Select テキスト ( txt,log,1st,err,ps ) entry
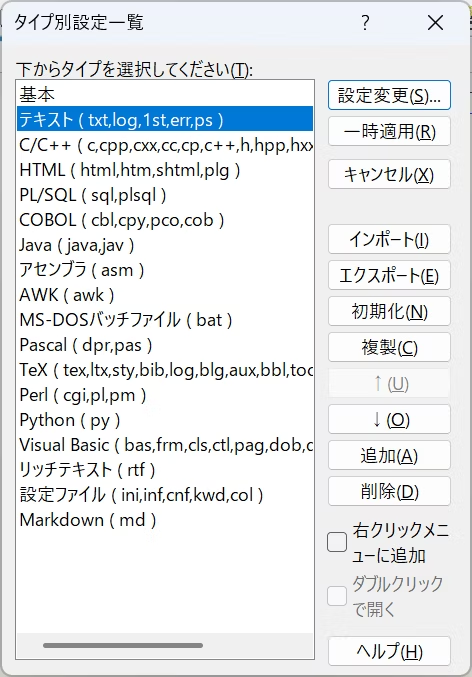The height and width of the screenshot is (677, 472). tap(165, 119)
